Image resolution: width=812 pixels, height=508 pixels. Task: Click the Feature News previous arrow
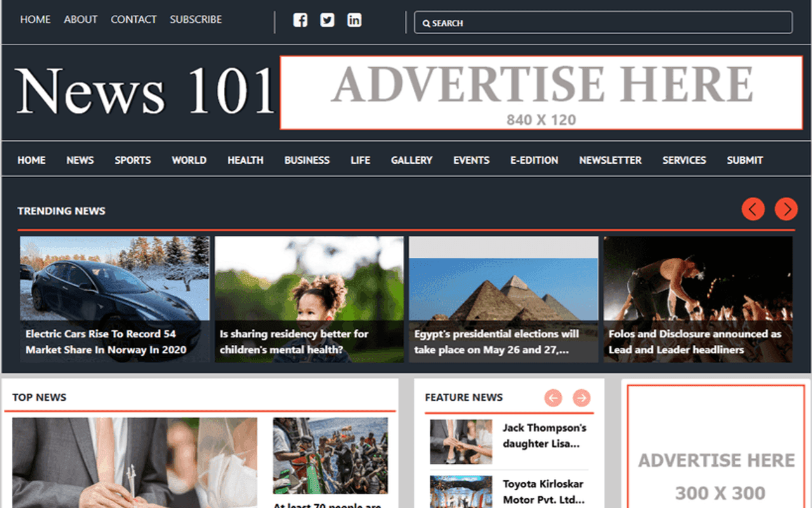pyautogui.click(x=553, y=398)
